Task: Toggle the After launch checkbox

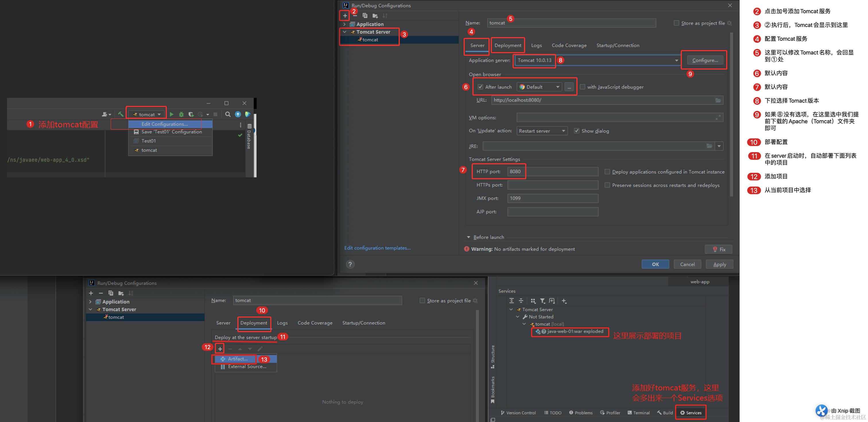Action: (480, 87)
